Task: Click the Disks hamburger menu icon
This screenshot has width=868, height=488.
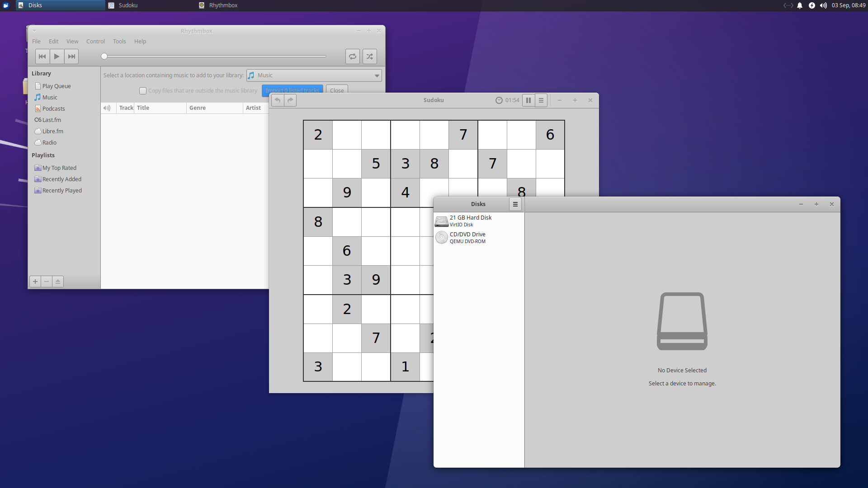Action: click(515, 204)
